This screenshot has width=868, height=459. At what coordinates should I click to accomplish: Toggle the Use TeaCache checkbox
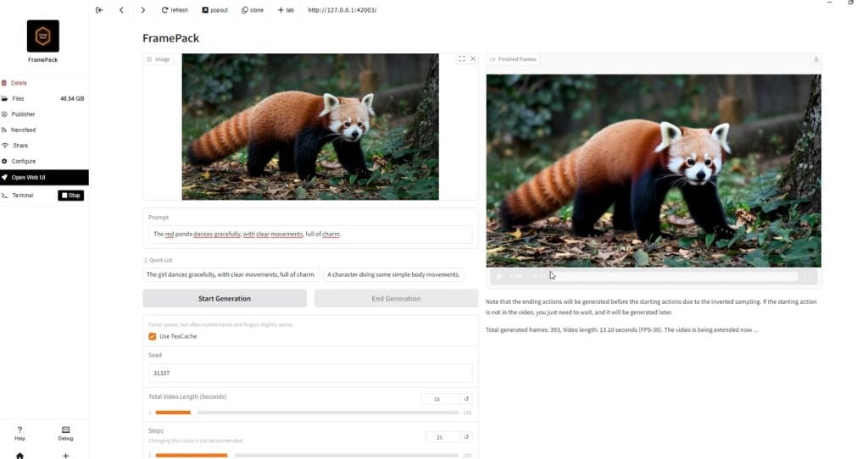coord(153,336)
